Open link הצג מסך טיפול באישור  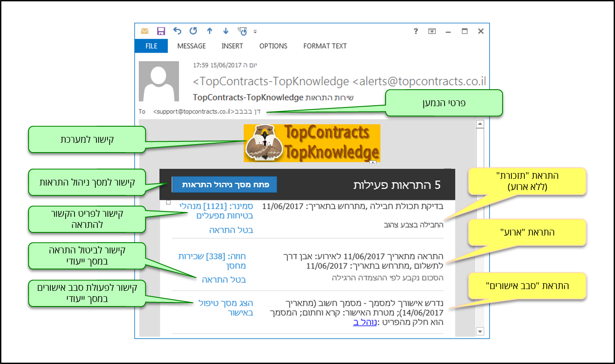(226, 308)
